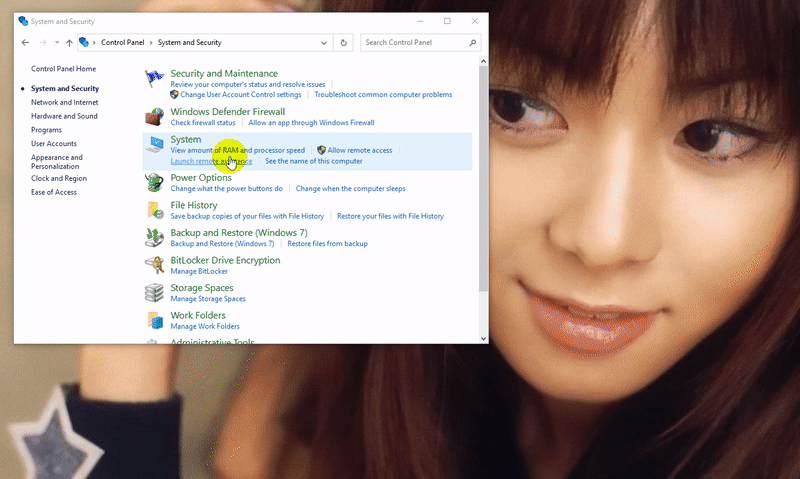Click Change when the computer sleeps
The height and width of the screenshot is (479, 800).
[351, 188]
